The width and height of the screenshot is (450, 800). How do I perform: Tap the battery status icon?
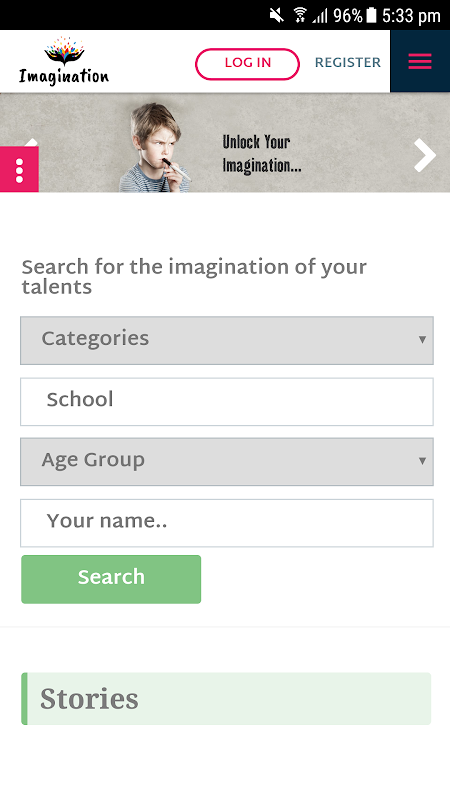coord(371,15)
